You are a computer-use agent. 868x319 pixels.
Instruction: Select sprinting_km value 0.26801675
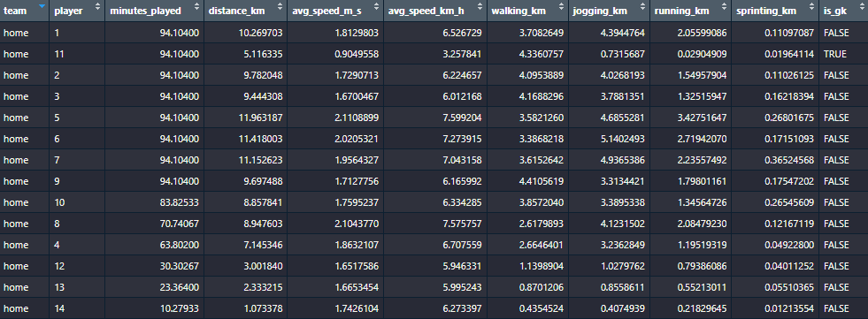point(789,118)
